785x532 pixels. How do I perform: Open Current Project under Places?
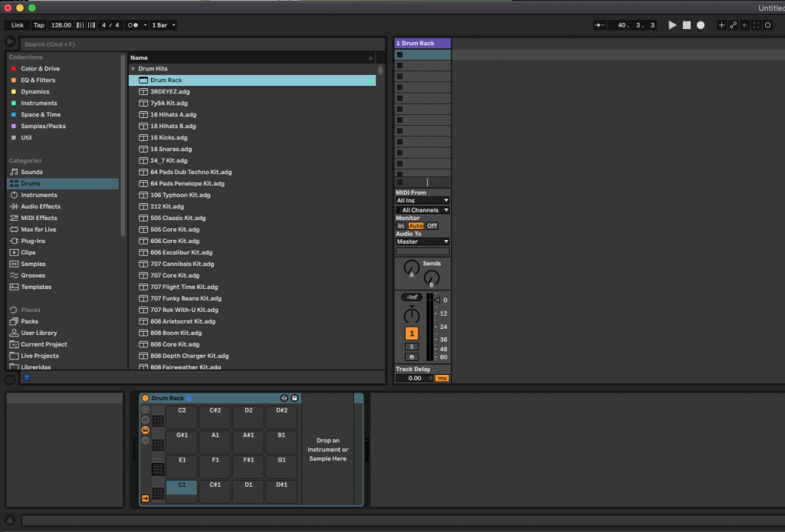pos(44,344)
